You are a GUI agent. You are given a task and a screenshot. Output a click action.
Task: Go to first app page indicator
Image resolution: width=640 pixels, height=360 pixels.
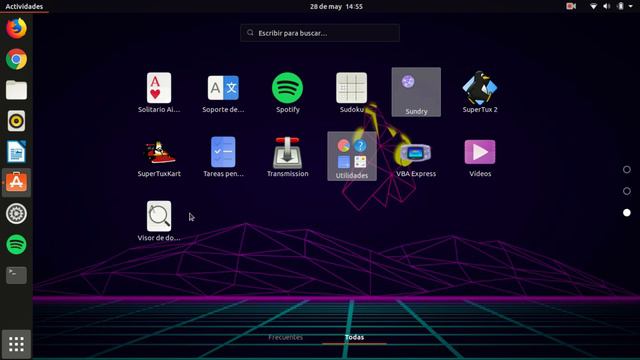[627, 169]
